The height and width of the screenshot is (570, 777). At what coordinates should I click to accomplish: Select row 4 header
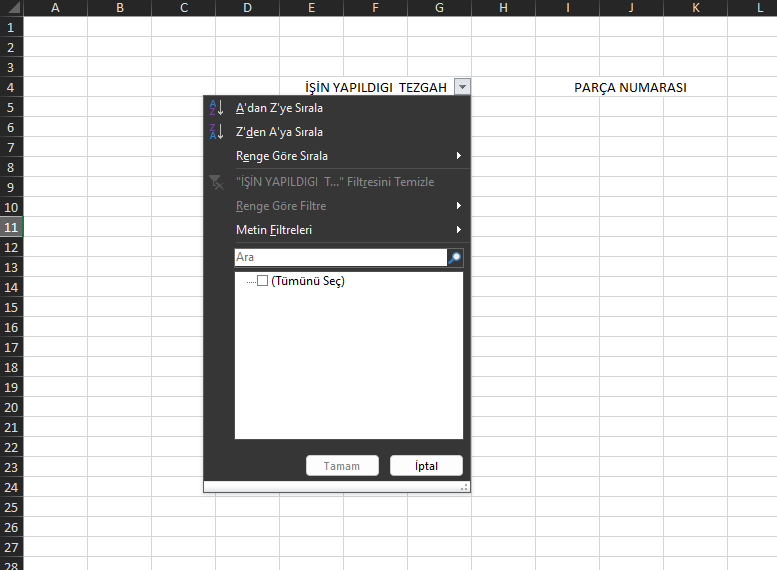[11, 87]
